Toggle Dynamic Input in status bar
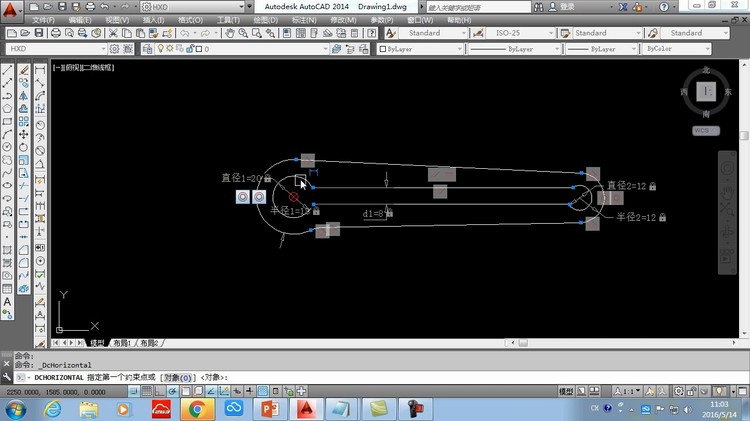750x421 pixels. point(237,391)
